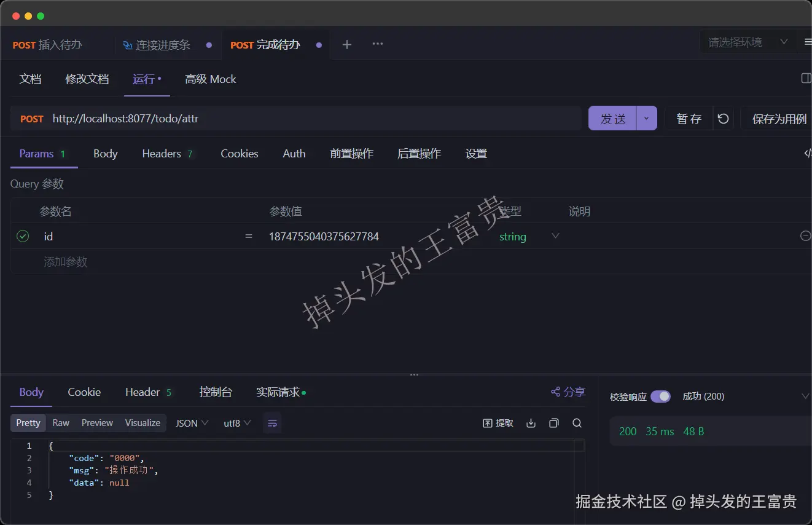Open the 设置 tab
The image size is (812, 525).
click(x=476, y=154)
